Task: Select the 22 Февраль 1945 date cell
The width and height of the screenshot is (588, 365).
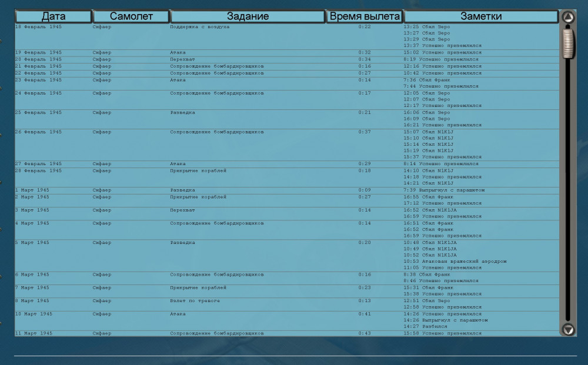Action: click(x=38, y=73)
